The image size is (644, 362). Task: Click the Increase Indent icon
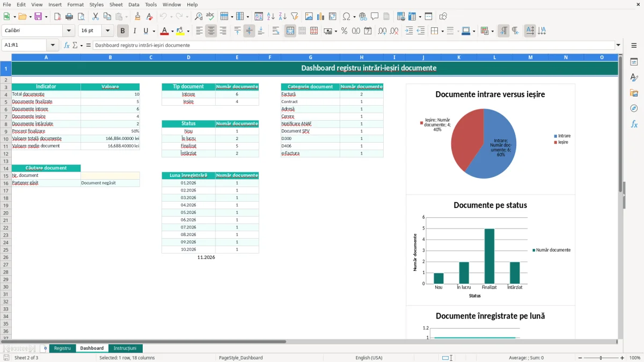(x=409, y=31)
